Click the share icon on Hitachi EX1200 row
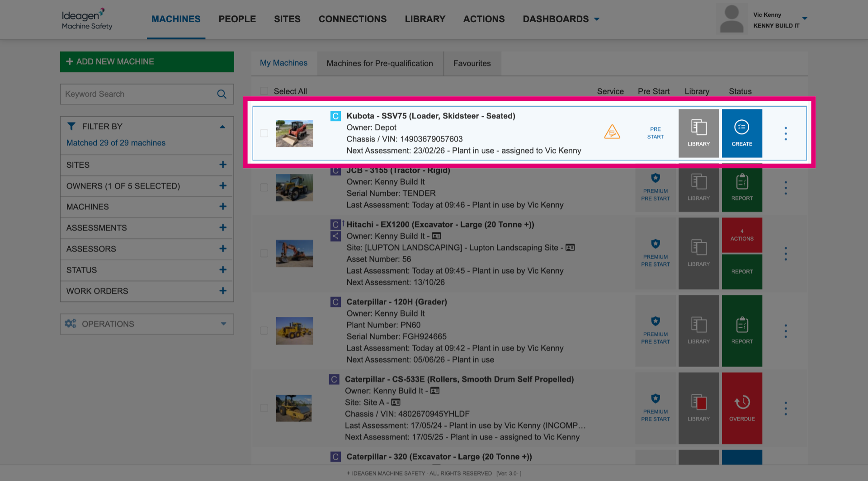The image size is (868, 481). tap(335, 236)
